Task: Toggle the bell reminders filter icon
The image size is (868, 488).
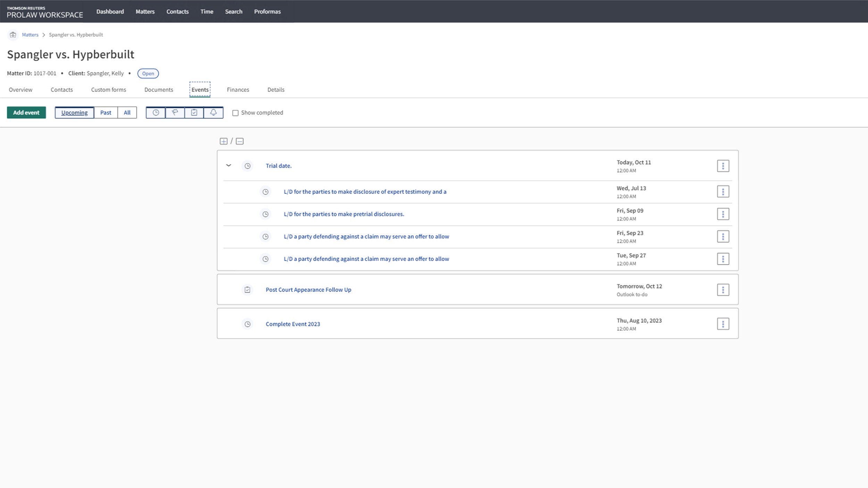Action: 213,112
